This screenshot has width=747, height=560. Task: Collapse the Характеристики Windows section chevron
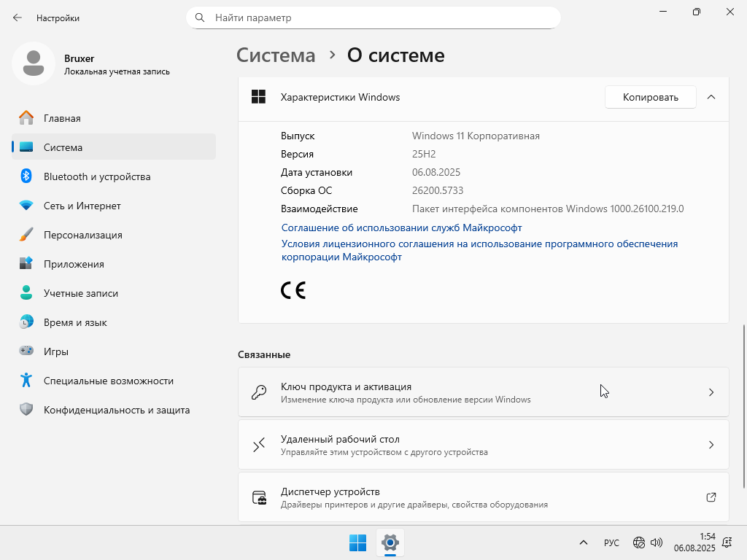pos(711,97)
